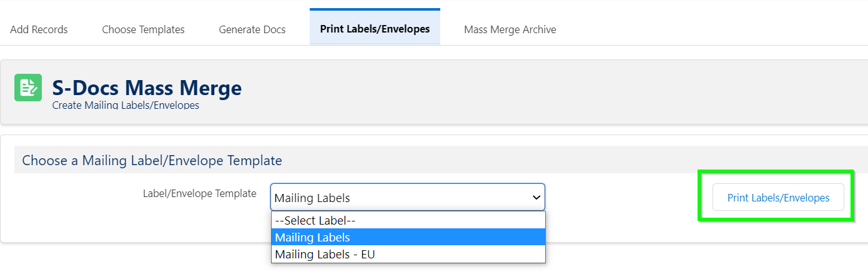Choose the --Select Label-- option

[408, 220]
